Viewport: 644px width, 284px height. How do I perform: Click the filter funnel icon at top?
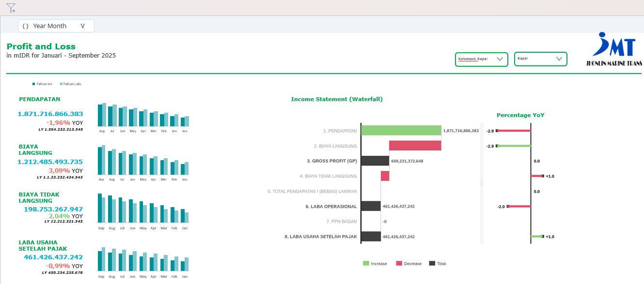11,8
